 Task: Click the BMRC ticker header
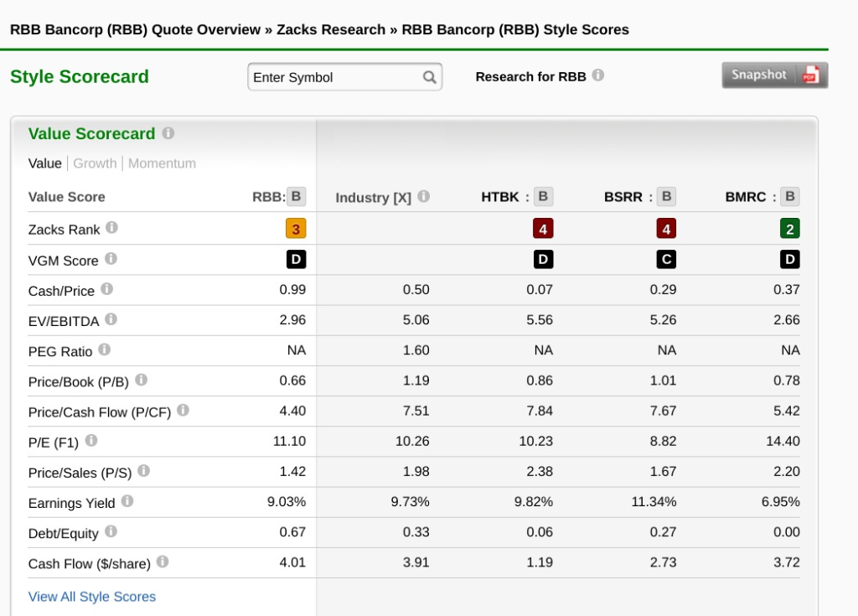(x=746, y=197)
